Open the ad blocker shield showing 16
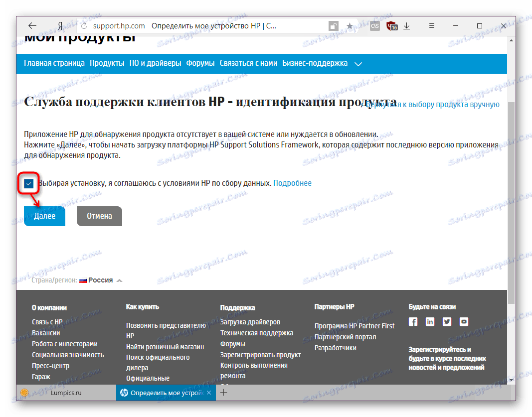Image resolution: width=532 pixels, height=417 pixels. click(x=392, y=25)
